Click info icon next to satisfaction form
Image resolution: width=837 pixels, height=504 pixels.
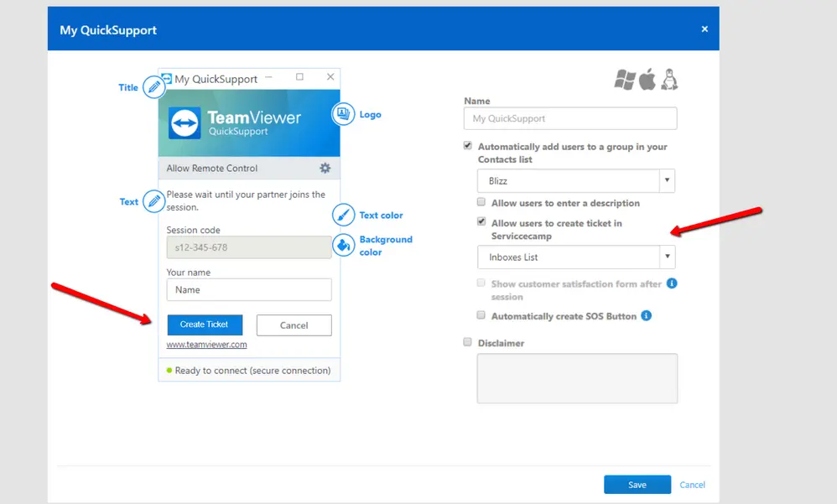point(672,283)
